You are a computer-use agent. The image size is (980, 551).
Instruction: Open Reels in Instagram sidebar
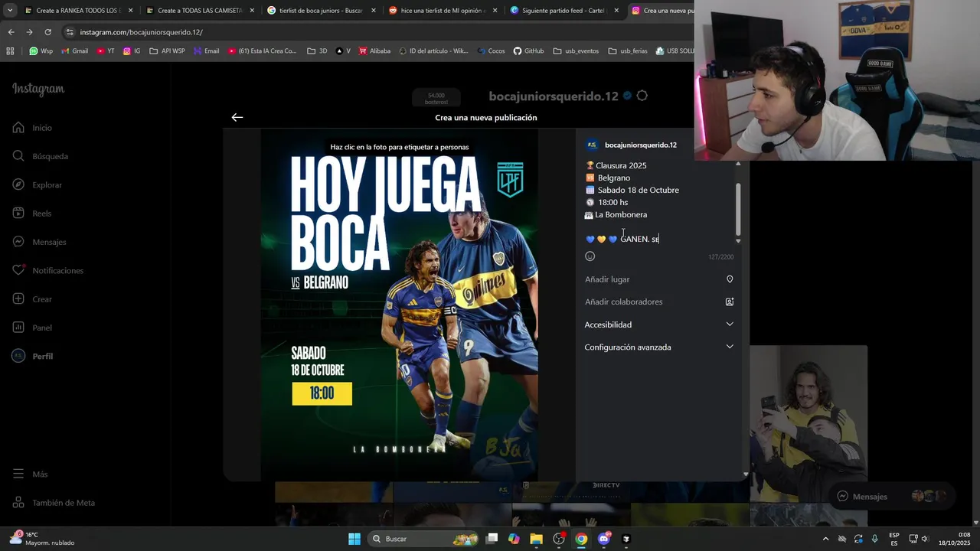[32, 214]
